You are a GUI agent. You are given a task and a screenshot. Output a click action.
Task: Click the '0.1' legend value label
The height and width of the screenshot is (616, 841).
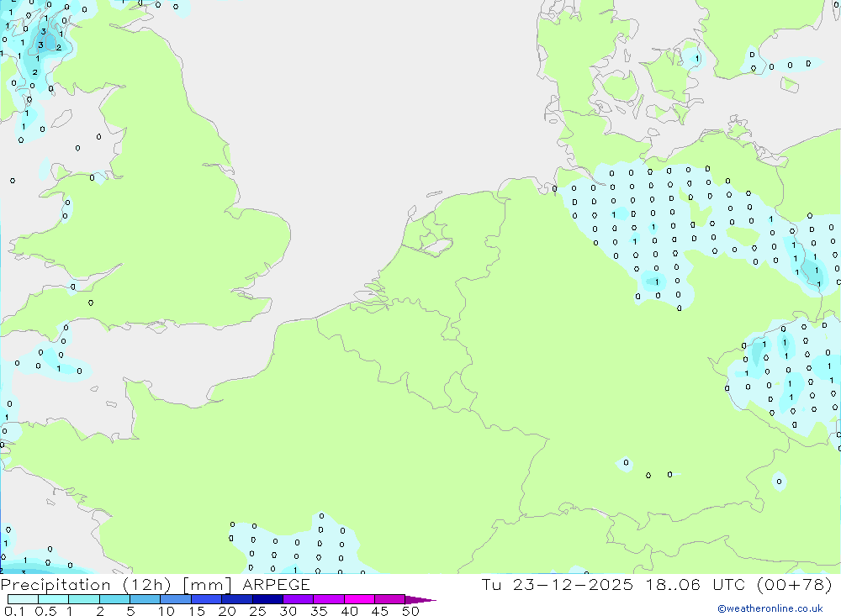click(x=14, y=611)
